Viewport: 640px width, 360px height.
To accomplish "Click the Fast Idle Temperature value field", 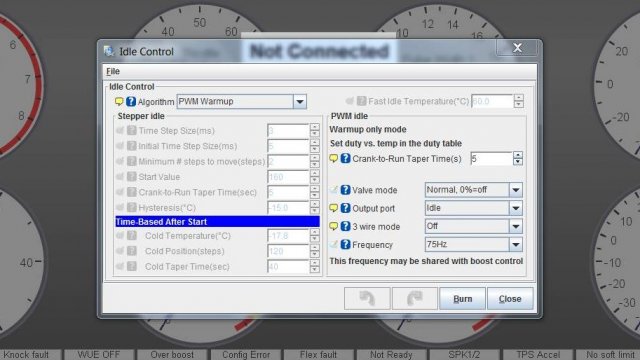I will coord(492,101).
